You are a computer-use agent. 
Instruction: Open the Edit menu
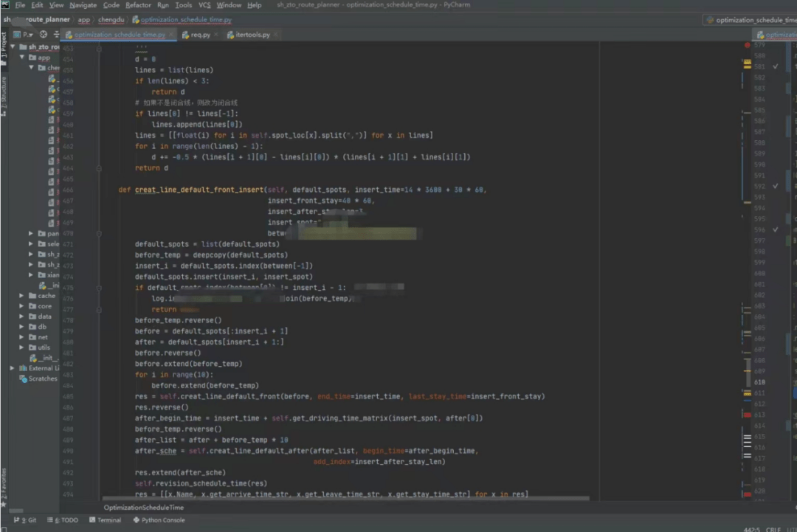(x=37, y=5)
